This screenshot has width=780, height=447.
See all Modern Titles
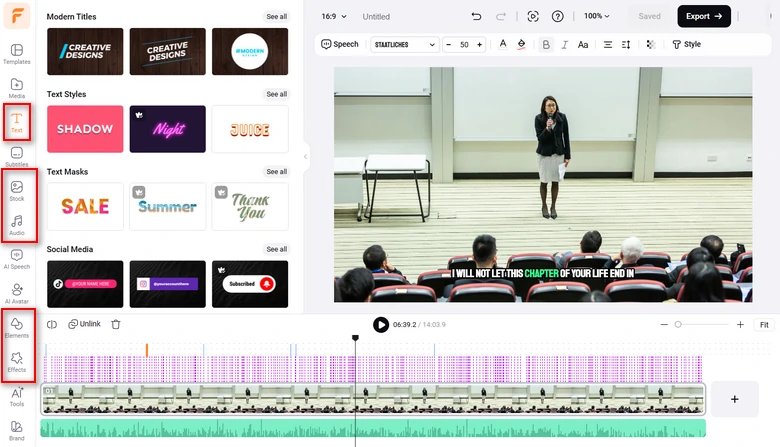tap(277, 16)
